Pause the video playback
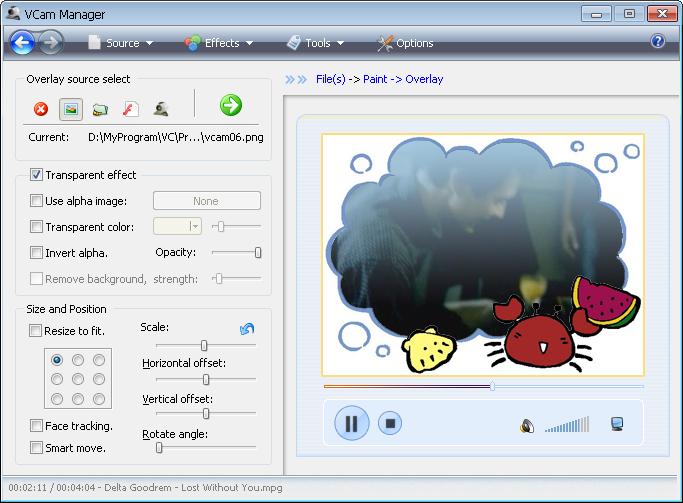This screenshot has width=683, height=503. point(351,423)
